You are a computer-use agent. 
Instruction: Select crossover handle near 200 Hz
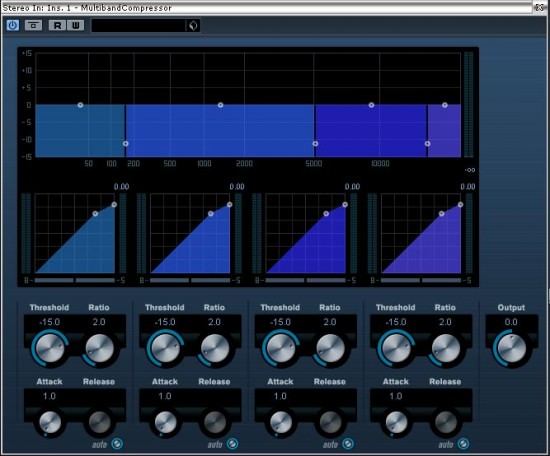126,143
